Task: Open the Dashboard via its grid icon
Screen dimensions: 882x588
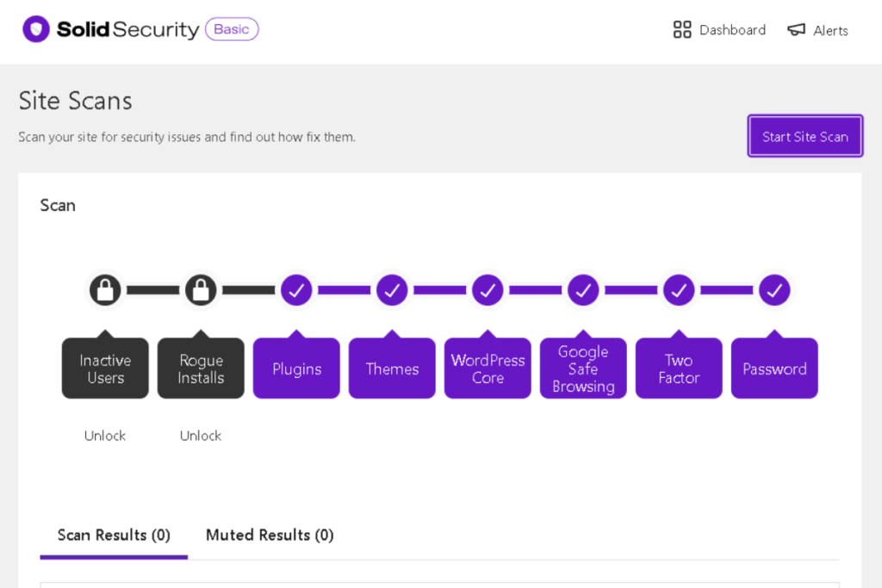Action: point(682,29)
